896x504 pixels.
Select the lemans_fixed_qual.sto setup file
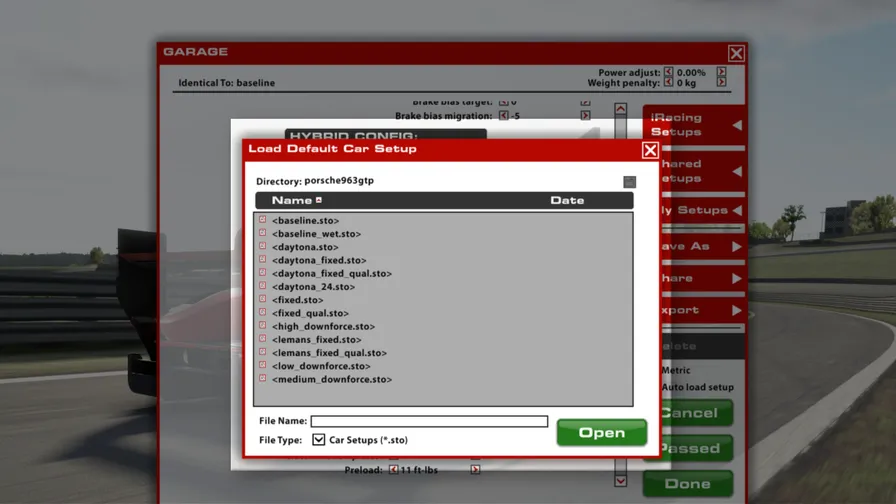[x=329, y=353]
